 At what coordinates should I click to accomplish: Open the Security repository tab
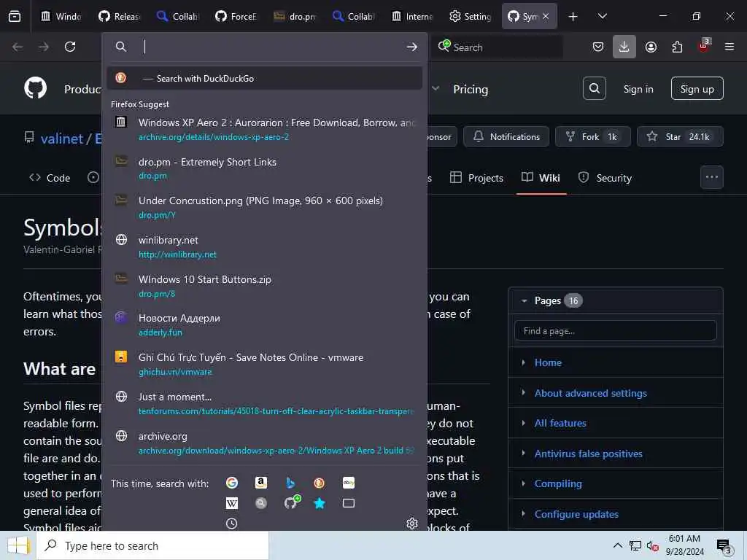[605, 178]
